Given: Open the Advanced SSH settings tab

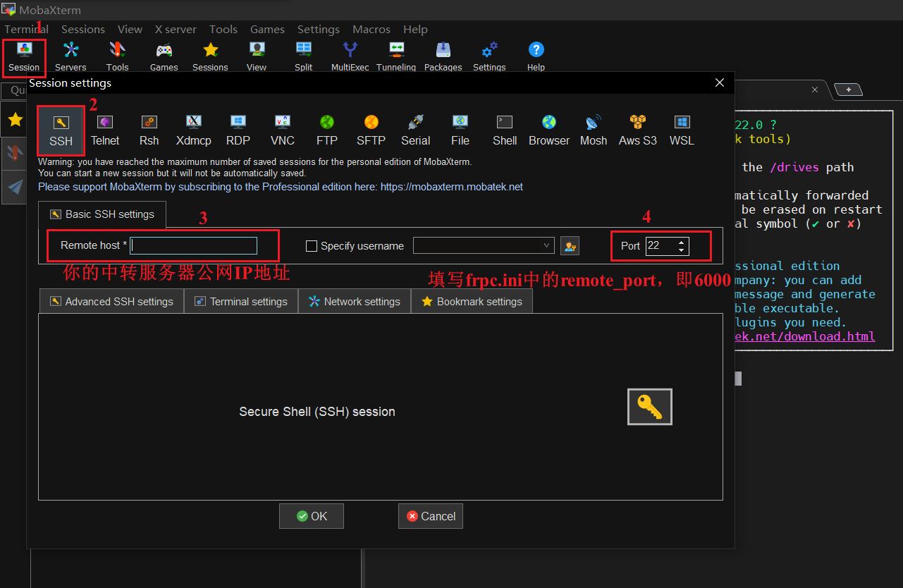Looking at the screenshot, I should [x=111, y=301].
